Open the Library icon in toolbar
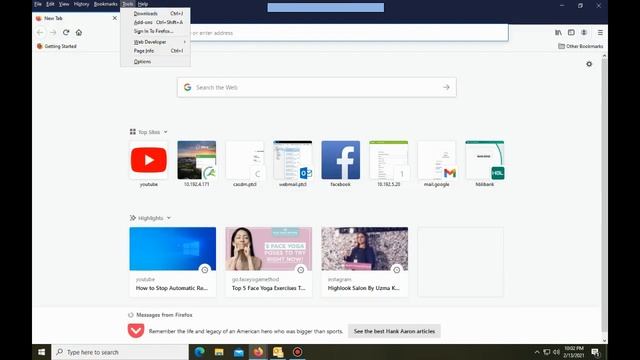The height and width of the screenshot is (360, 640). pos(558,32)
